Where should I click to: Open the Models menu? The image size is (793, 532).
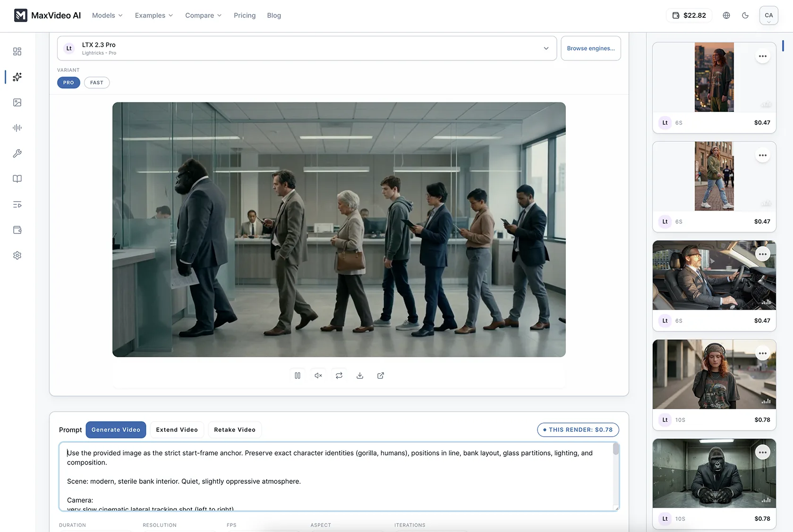click(x=107, y=15)
